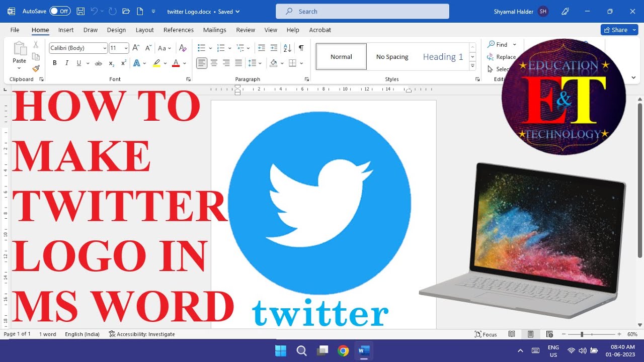Screen dimensions: 644x362
Task: Toggle Strikethrough formatting
Action: click(99, 63)
